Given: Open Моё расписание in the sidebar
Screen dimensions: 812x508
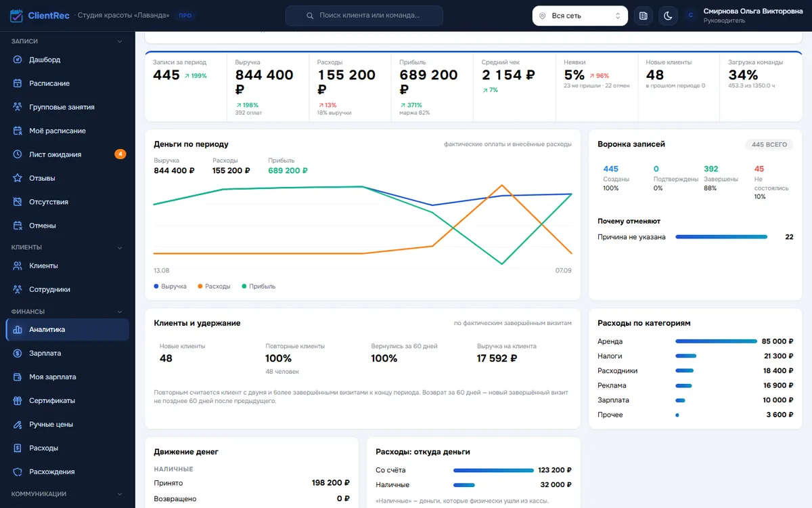Looking at the screenshot, I should pos(67,131).
